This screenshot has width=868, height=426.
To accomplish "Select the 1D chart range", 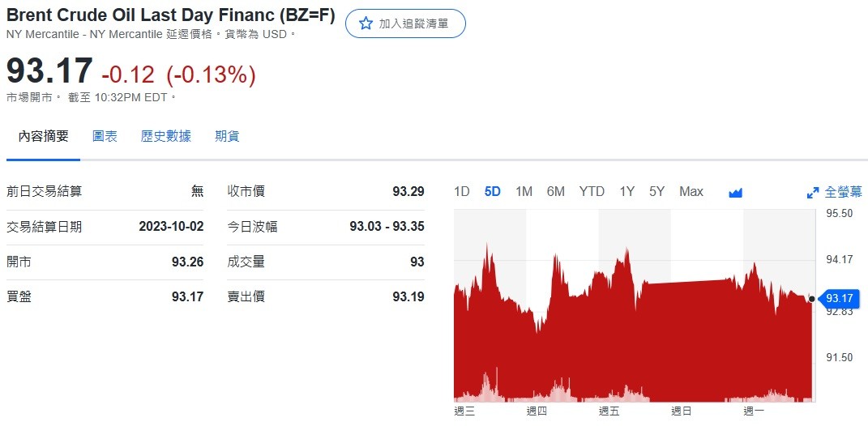I will (462, 192).
